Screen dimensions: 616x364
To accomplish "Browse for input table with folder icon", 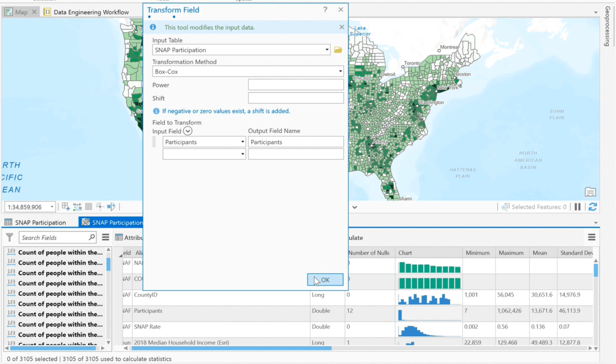I will 338,50.
